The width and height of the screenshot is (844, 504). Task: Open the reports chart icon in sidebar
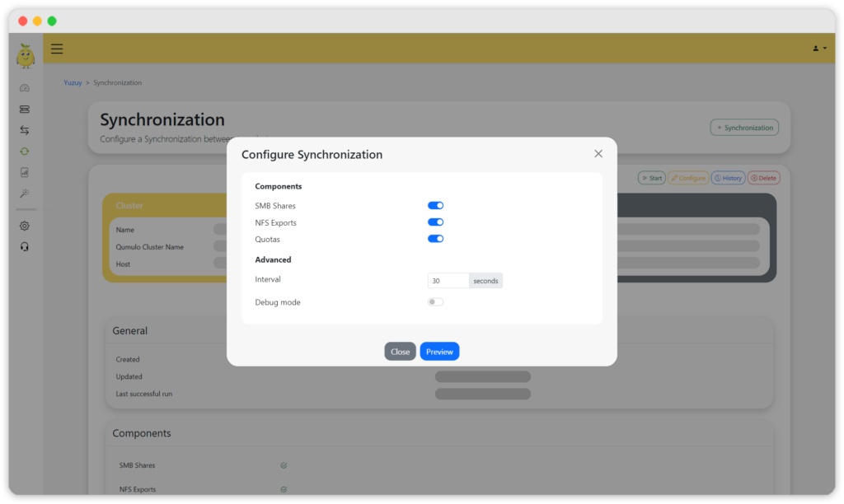coord(25,172)
